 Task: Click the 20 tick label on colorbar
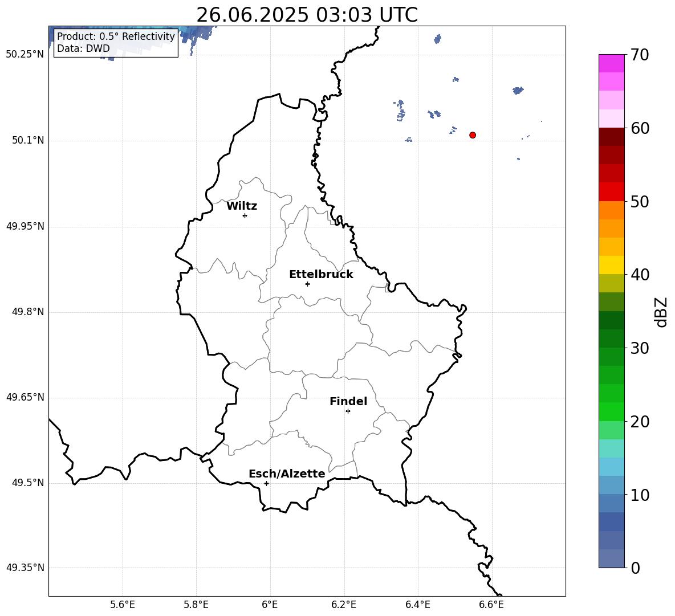point(640,422)
